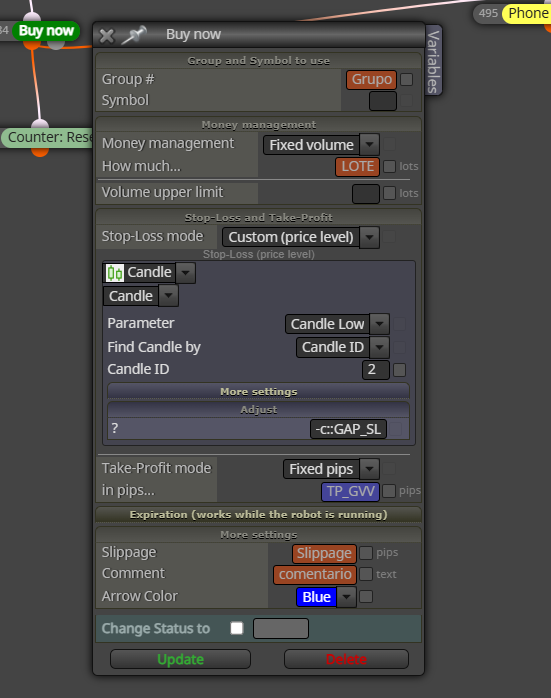Toggle the How much lots checkbox
This screenshot has width=551, height=698.
(x=389, y=166)
